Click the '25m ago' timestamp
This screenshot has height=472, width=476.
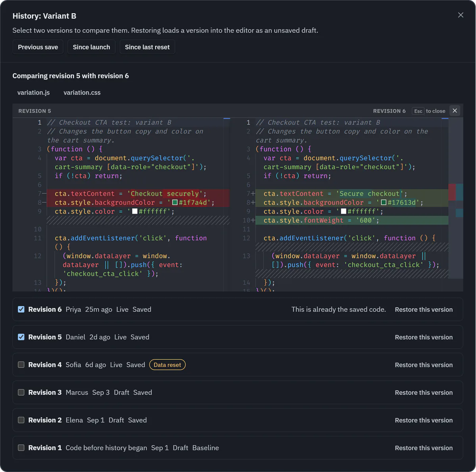99,309
